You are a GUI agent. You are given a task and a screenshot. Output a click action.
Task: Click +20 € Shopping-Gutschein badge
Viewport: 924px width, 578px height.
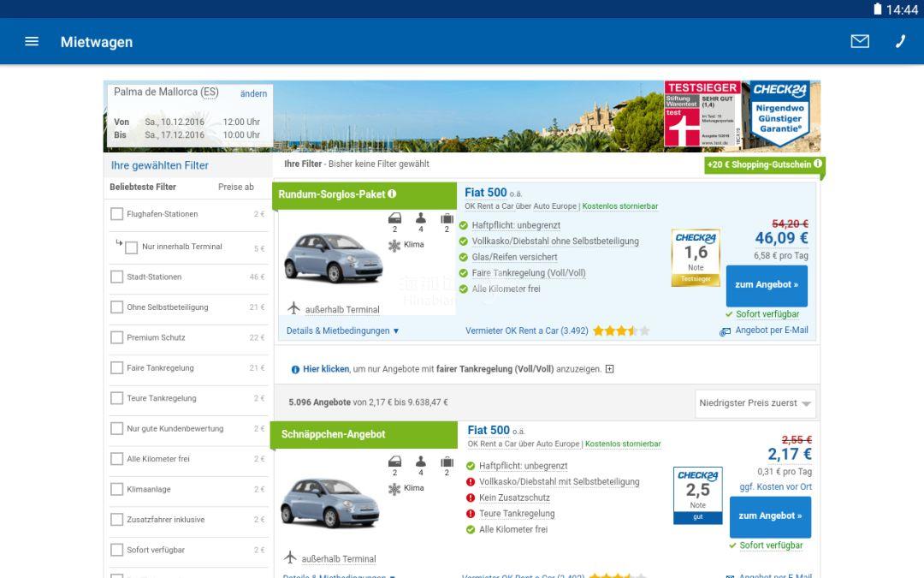pyautogui.click(x=764, y=164)
